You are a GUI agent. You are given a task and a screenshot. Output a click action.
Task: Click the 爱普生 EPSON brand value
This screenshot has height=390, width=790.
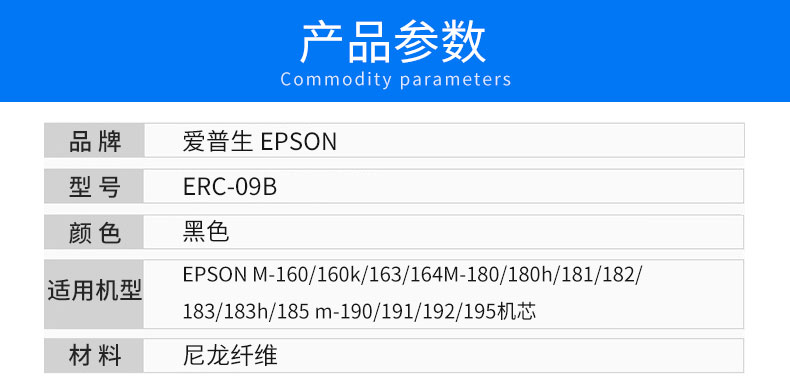tap(259, 142)
